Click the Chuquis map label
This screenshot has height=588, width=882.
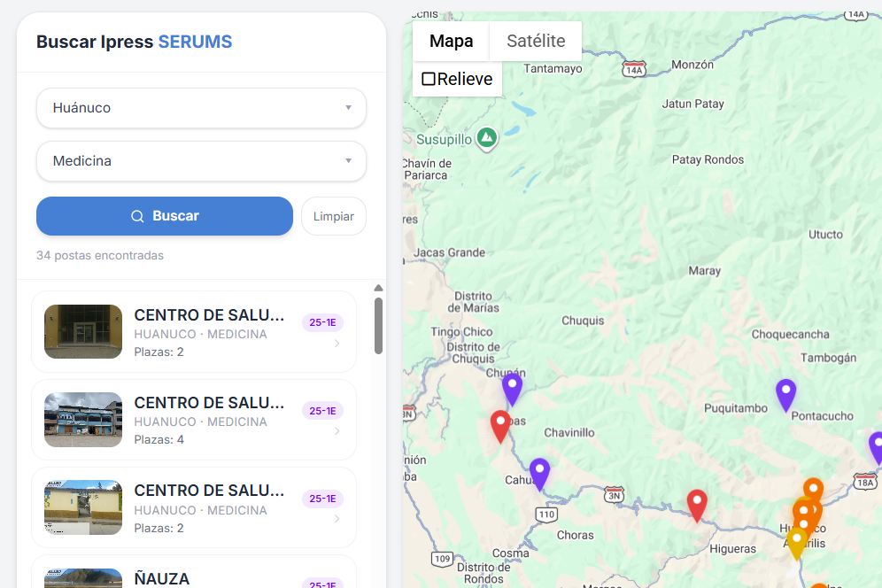pos(583,321)
